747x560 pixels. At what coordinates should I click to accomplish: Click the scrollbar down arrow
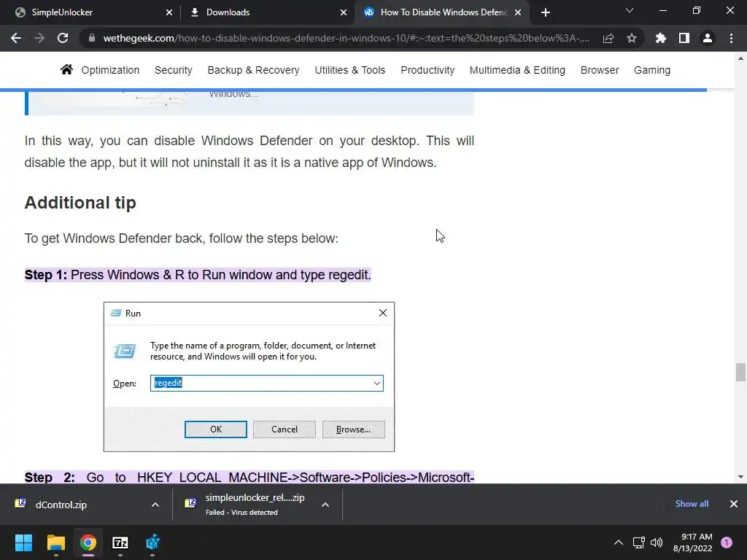740,477
